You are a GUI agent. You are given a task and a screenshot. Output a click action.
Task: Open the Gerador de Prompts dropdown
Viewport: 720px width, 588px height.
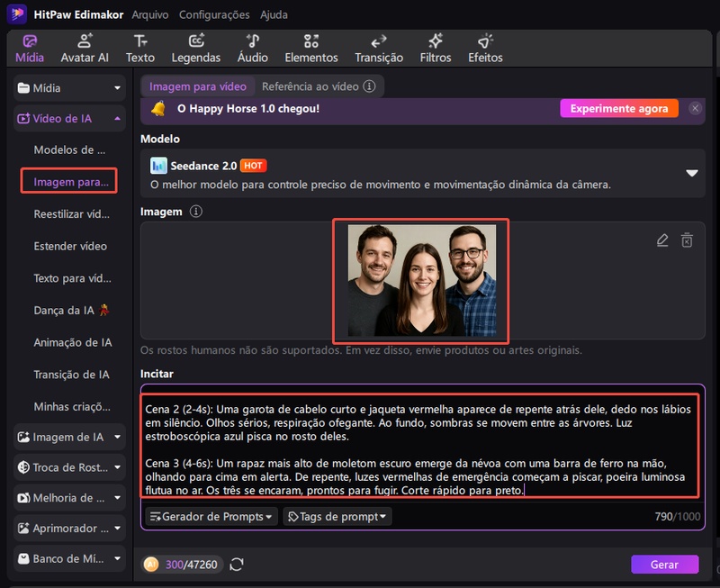(x=211, y=516)
